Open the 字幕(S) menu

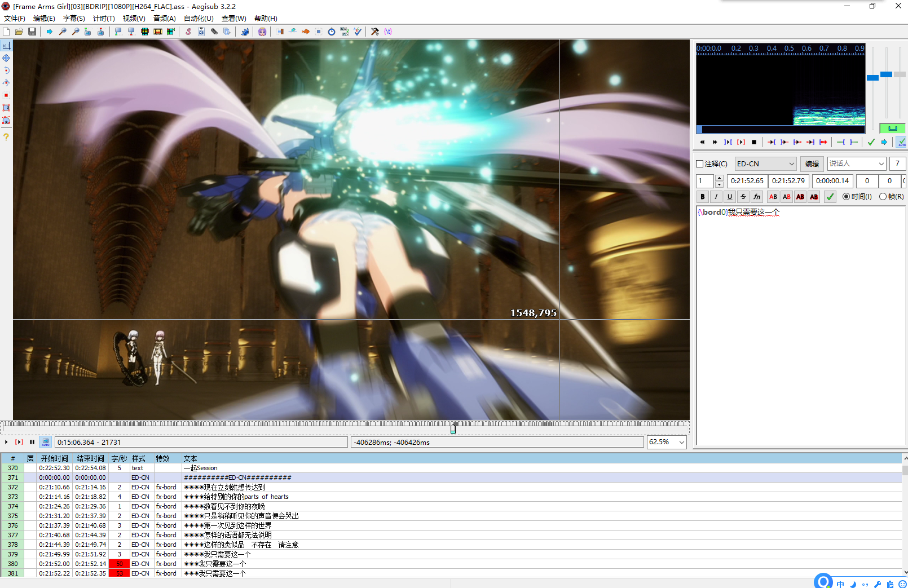(x=74, y=19)
